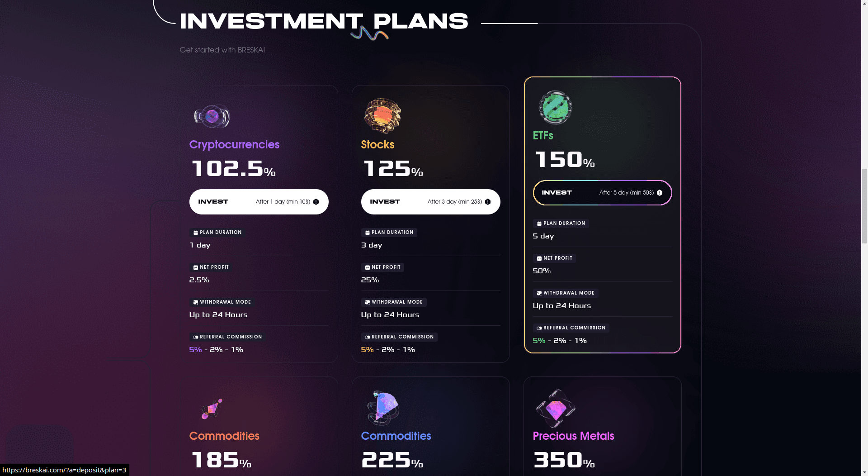Click the Cryptocurrencies 3D sphere icon
The height and width of the screenshot is (476, 868).
point(212,116)
